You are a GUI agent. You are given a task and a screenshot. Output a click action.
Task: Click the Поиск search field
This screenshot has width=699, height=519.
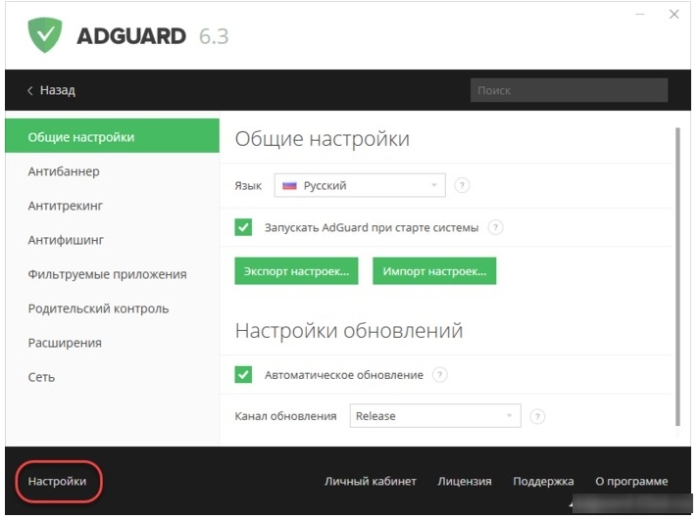(x=569, y=90)
